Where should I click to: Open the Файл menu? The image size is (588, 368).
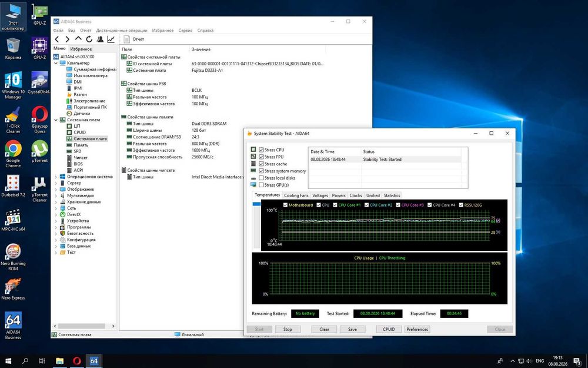pos(58,31)
